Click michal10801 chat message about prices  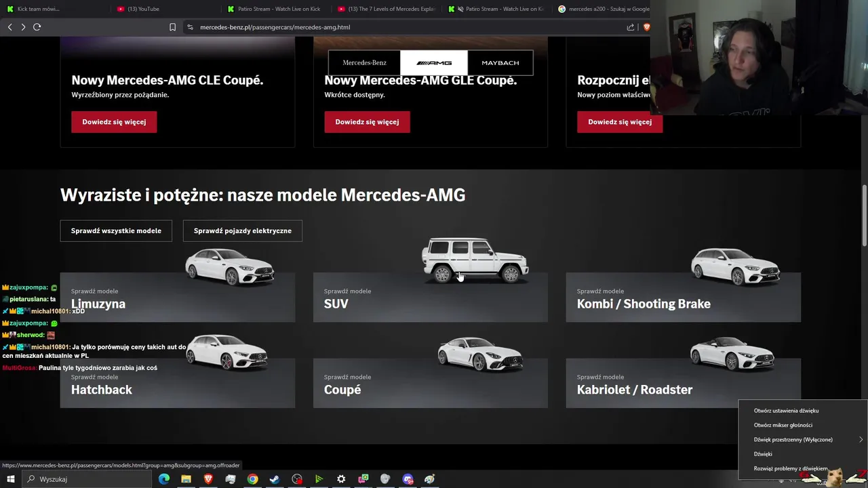94,351
